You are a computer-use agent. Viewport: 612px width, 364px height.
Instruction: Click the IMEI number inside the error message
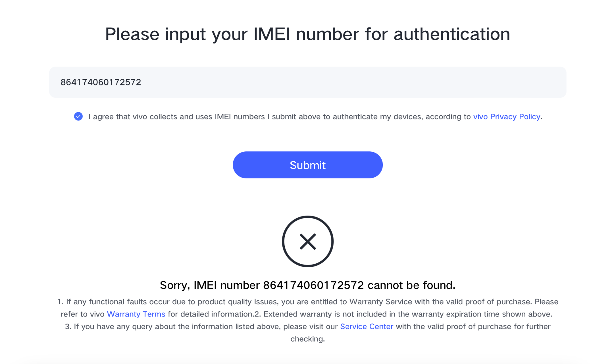(x=313, y=285)
